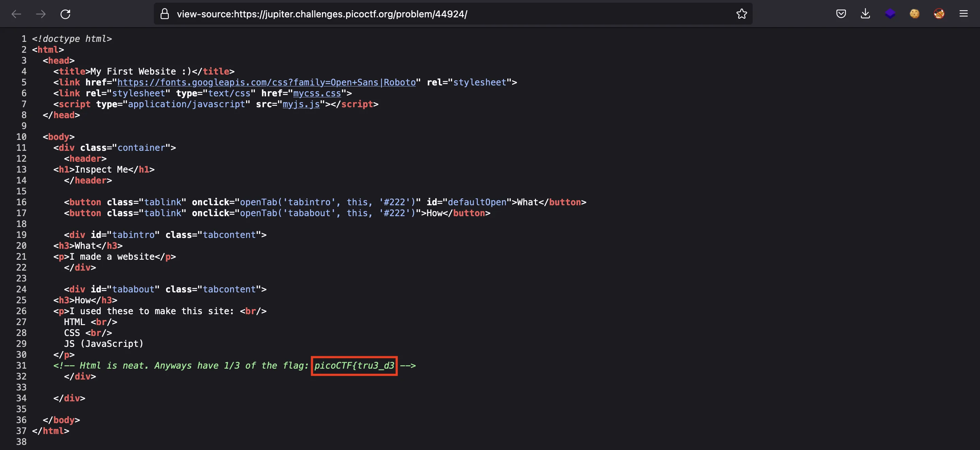Select line number 31 in the gutter
Screen dimensions: 980x450
click(x=21, y=366)
